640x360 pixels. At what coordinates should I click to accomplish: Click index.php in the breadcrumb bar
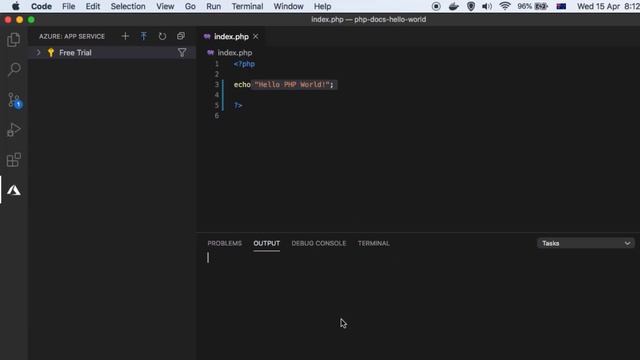point(234,53)
